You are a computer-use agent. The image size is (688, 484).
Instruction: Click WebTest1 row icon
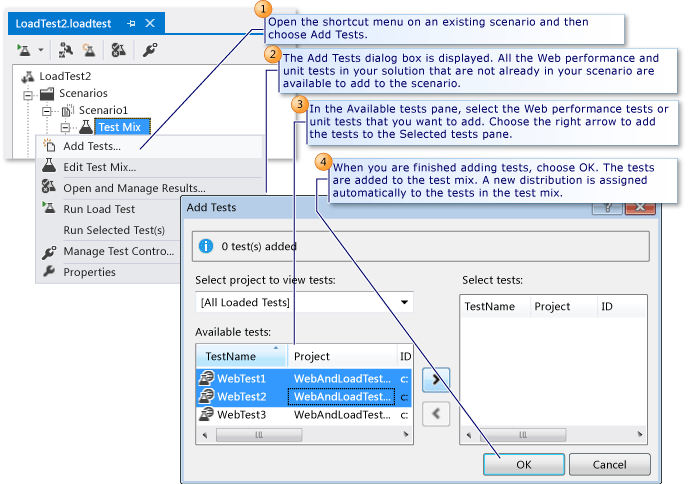click(206, 378)
